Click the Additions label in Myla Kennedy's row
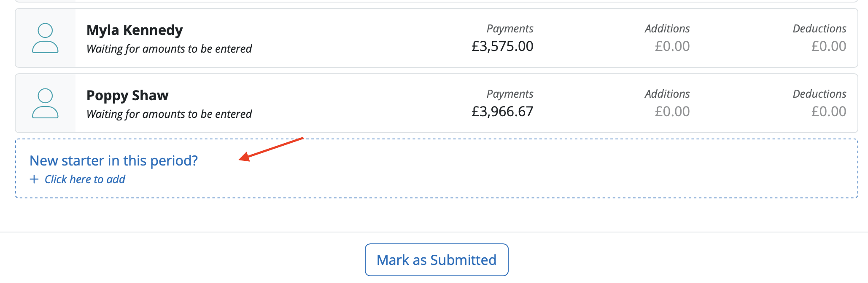The width and height of the screenshot is (868, 283). click(x=667, y=28)
